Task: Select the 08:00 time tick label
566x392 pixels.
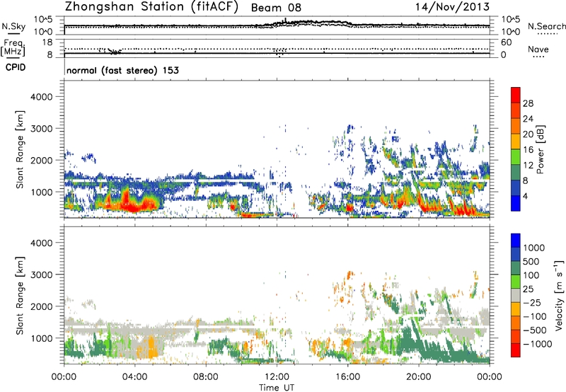Action: [x=206, y=377]
